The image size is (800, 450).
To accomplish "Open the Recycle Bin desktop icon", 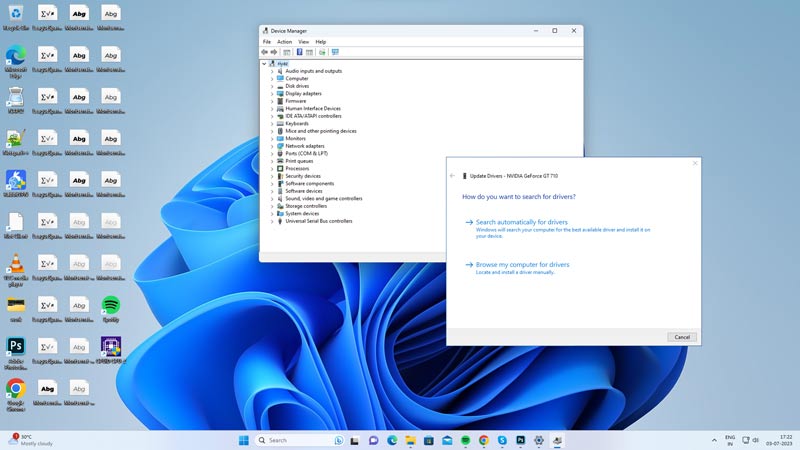I will point(16,18).
